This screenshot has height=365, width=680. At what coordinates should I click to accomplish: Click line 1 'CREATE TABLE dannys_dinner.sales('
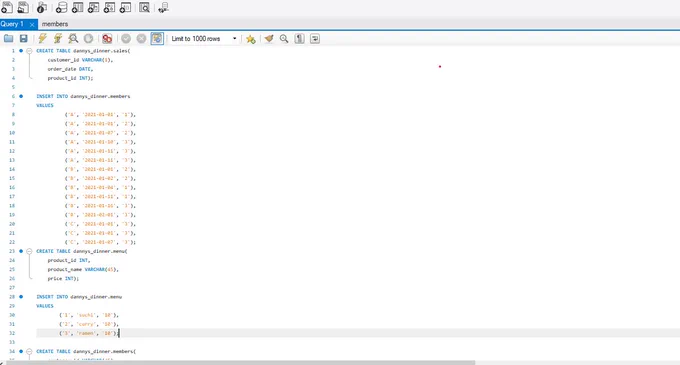pos(83,51)
